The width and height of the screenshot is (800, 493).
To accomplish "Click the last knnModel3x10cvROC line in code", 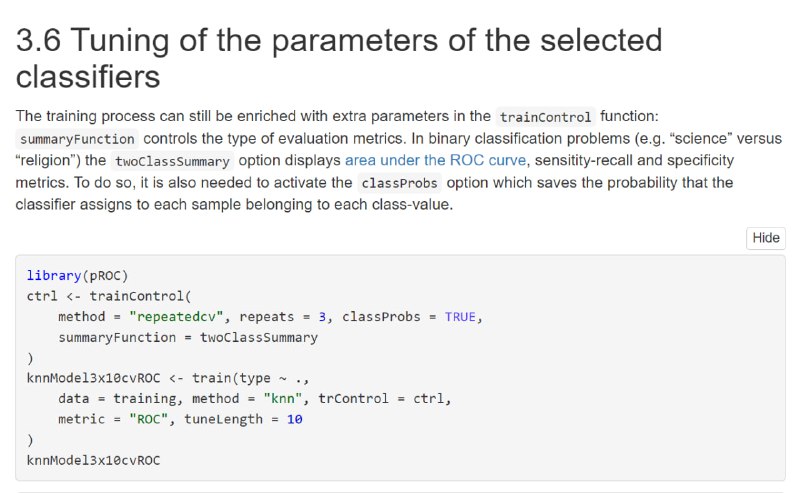I will pyautogui.click(x=93, y=460).
